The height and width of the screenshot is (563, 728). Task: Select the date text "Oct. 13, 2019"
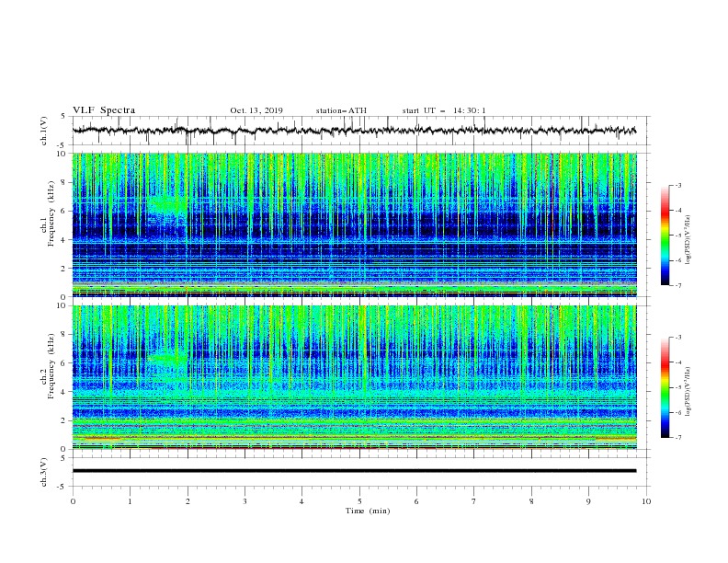click(x=256, y=111)
